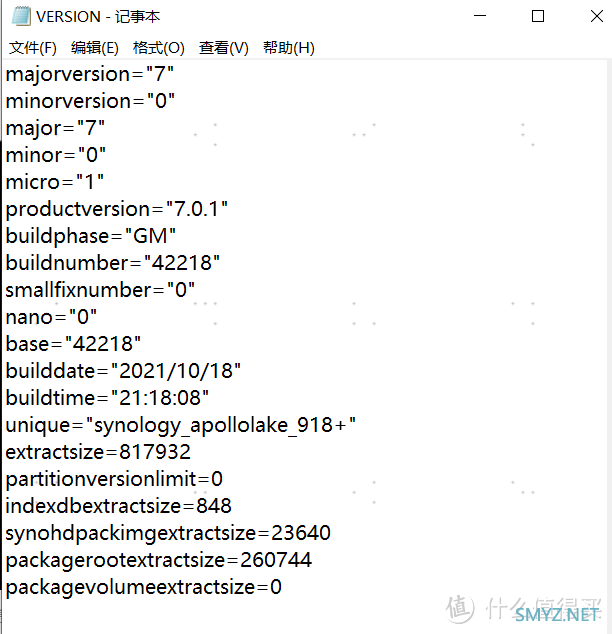Click the nano="0" line

(51, 317)
